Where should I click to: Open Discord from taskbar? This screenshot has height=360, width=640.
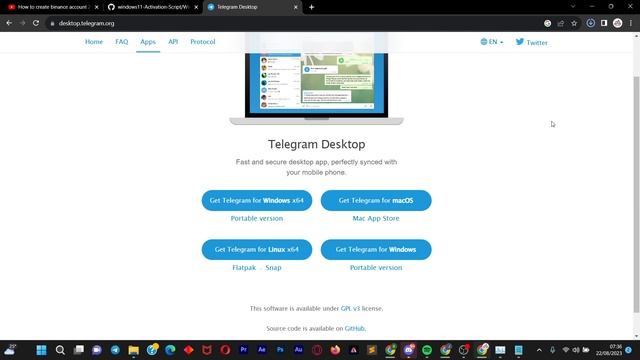409,350
